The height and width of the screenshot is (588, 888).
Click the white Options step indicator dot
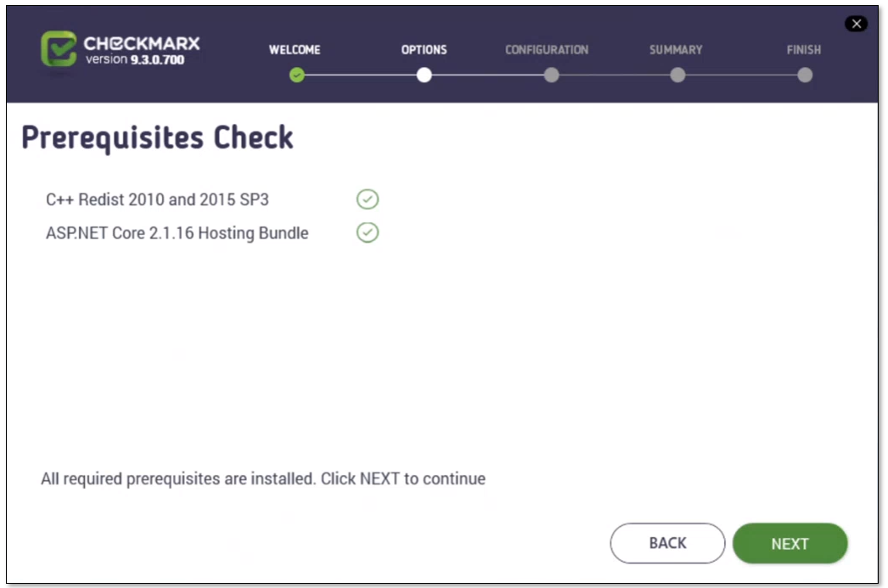[424, 76]
